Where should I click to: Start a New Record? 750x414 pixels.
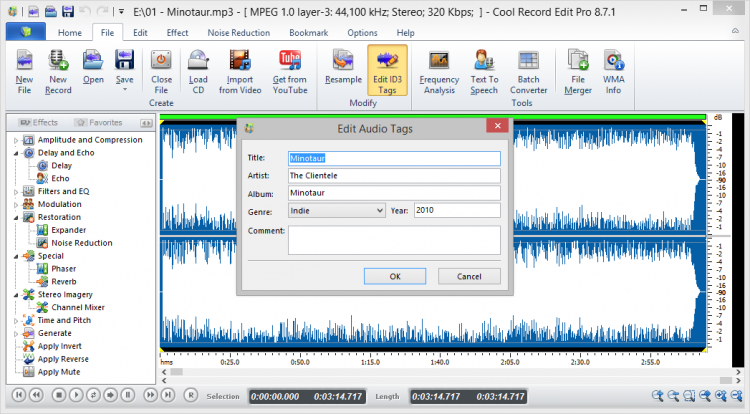[x=58, y=73]
